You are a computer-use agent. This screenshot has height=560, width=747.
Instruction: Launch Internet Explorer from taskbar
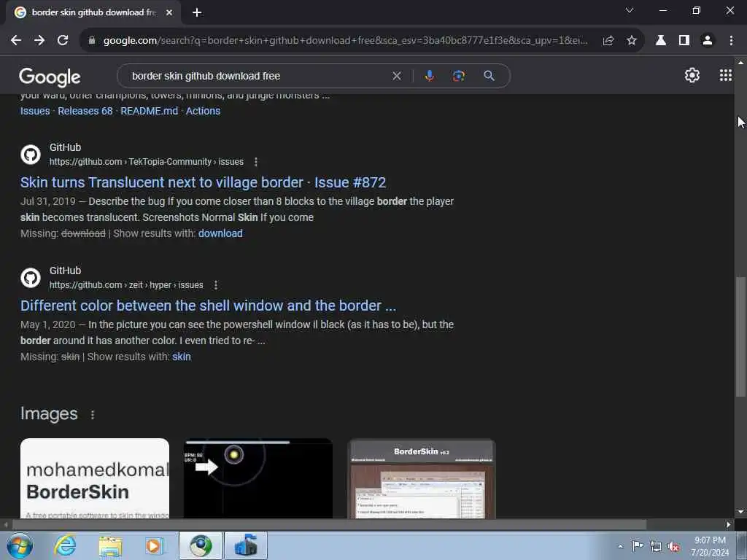[x=65, y=545]
